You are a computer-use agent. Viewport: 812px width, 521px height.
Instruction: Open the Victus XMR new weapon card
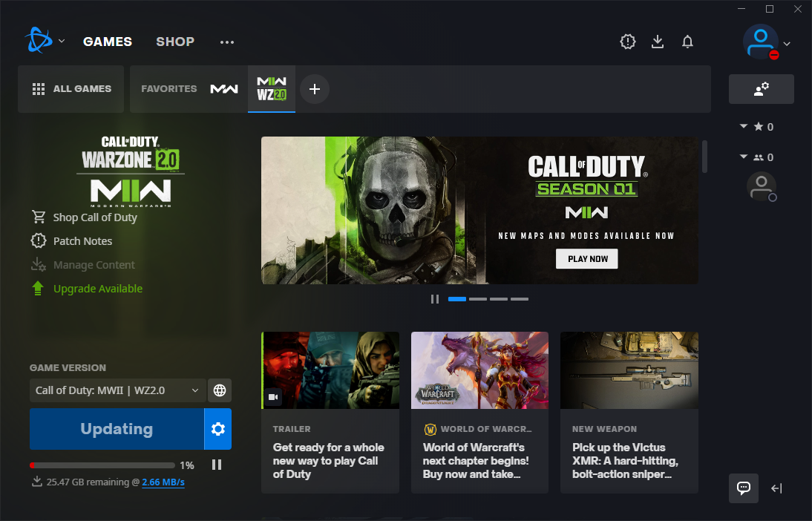629,412
